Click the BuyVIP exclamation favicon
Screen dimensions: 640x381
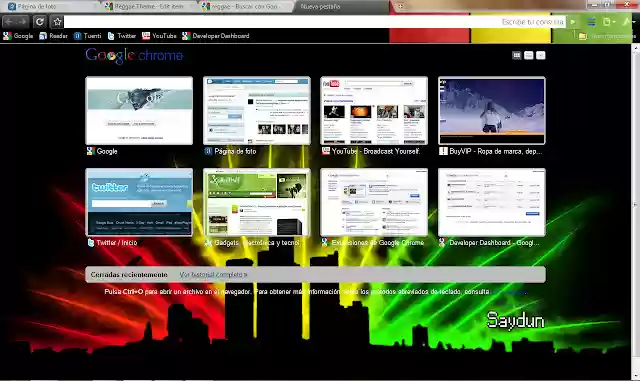(443, 152)
